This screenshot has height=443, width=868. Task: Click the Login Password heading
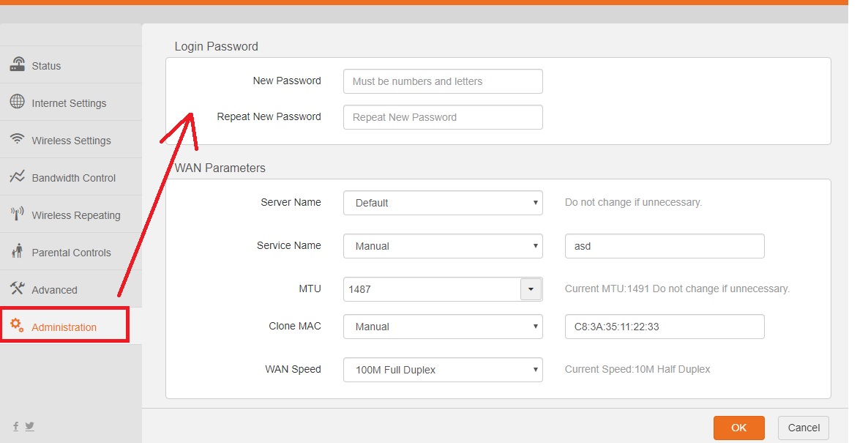click(x=217, y=47)
